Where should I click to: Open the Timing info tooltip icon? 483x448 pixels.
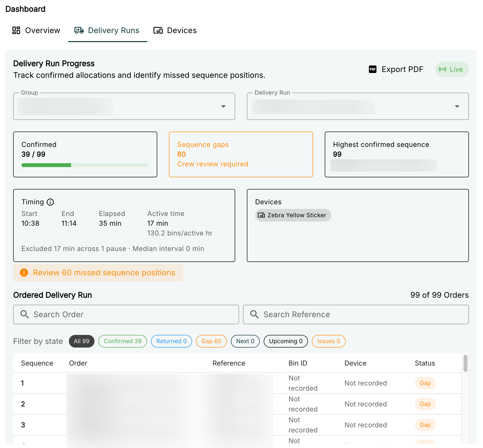click(50, 202)
